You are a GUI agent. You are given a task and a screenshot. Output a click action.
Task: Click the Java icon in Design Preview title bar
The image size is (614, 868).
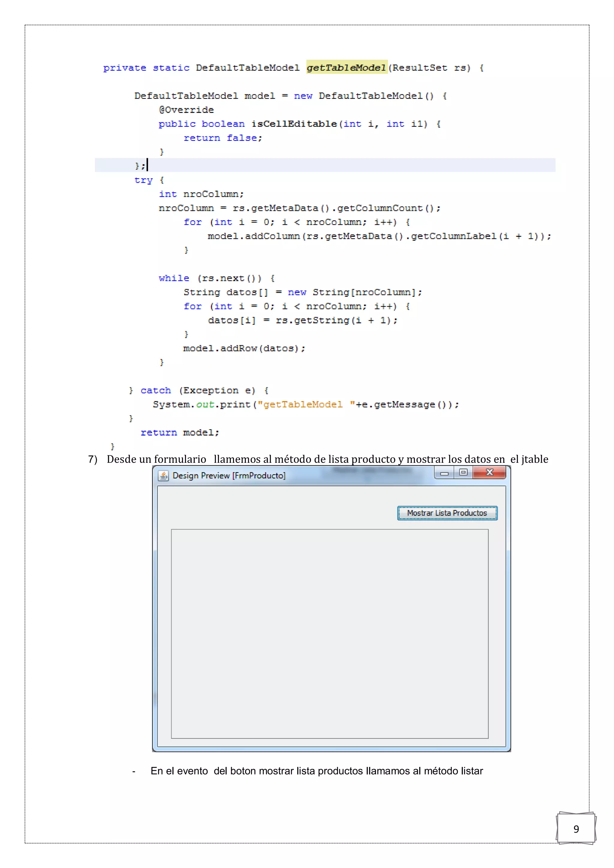click(163, 476)
